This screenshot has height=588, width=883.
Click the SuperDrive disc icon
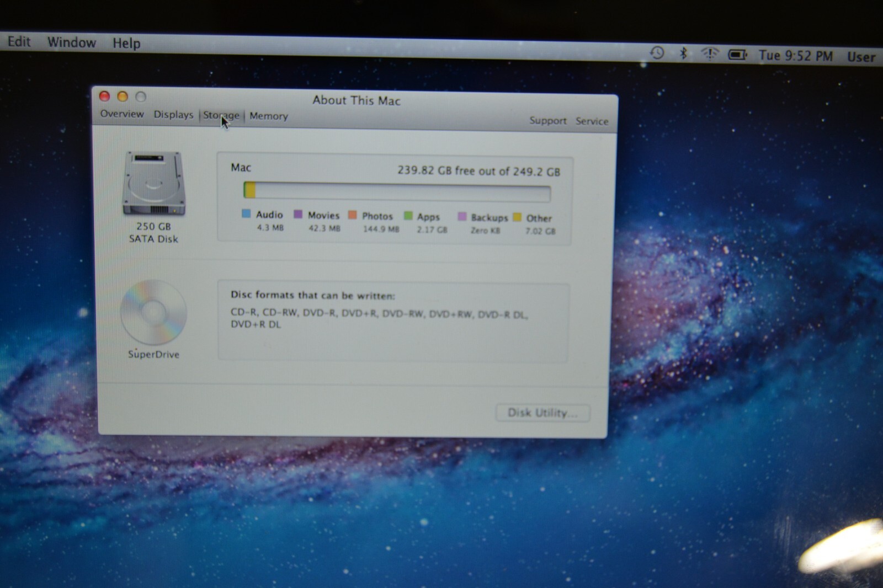point(153,312)
